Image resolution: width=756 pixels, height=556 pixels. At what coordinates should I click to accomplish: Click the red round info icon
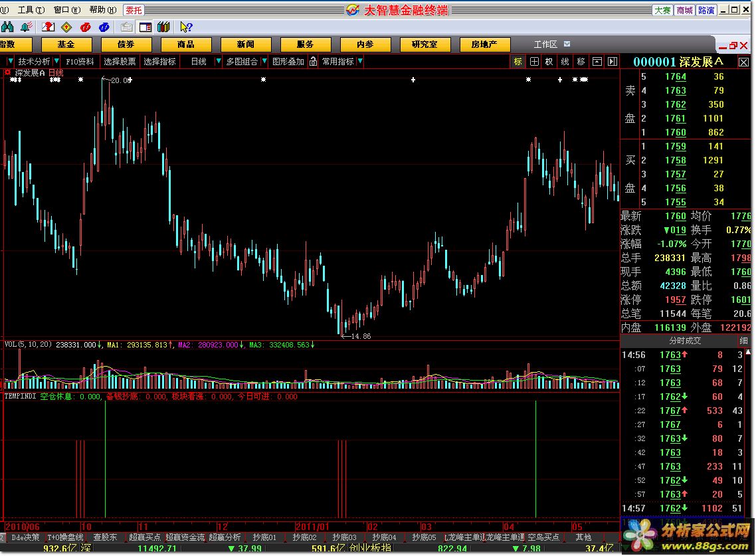tap(85, 27)
